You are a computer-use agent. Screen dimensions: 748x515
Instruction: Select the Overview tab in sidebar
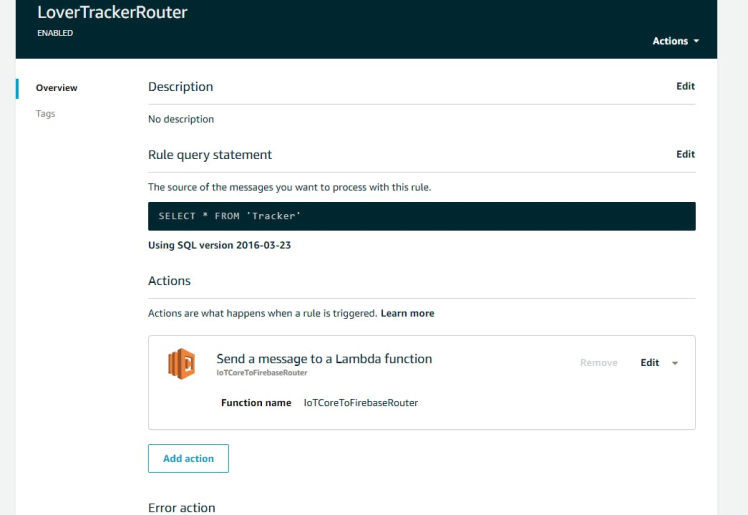coord(56,88)
